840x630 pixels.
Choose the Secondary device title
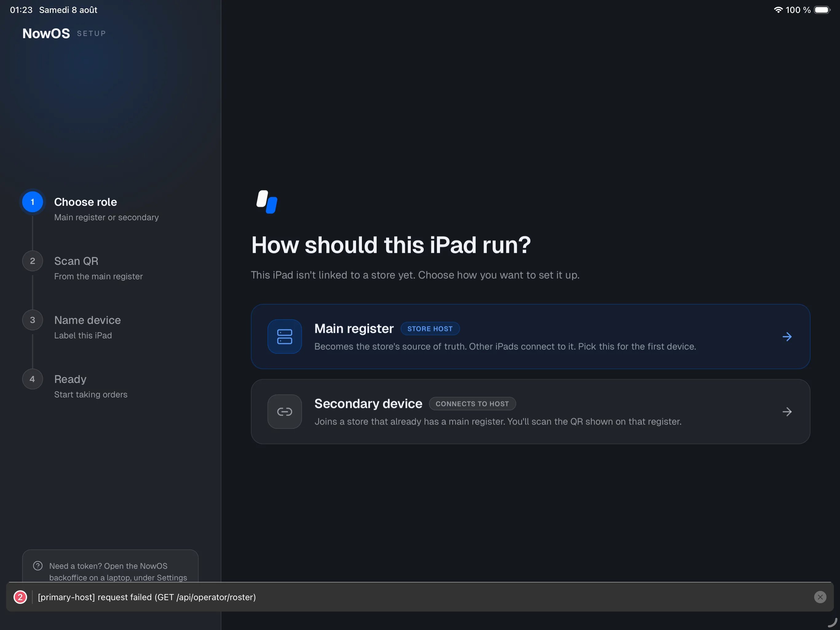tap(368, 404)
